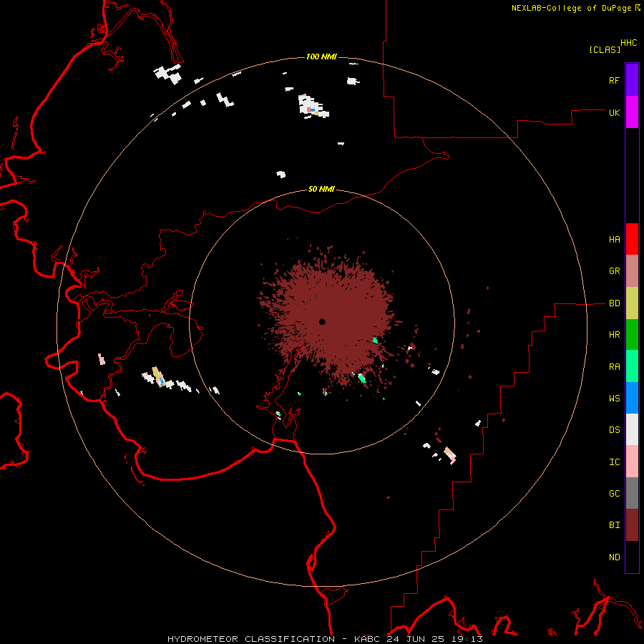Click the BD legend label
Image resolution: width=644 pixels, height=644 pixels.
pos(614,303)
